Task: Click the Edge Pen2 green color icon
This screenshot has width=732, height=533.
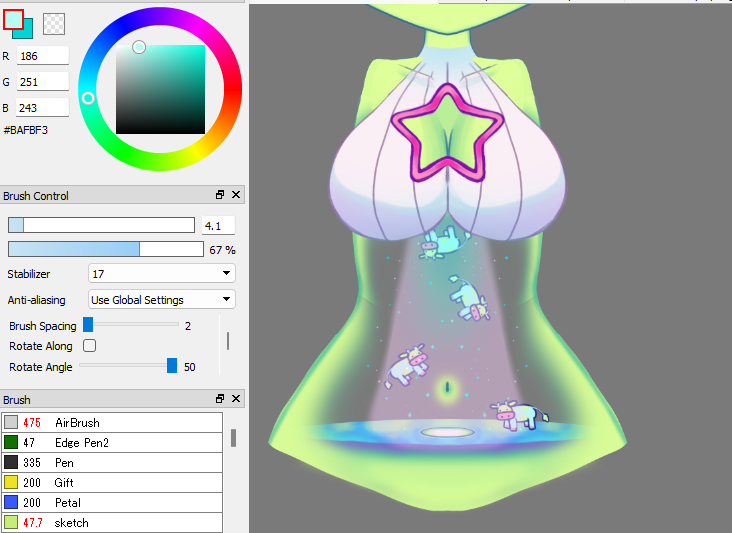Action: pos(11,442)
